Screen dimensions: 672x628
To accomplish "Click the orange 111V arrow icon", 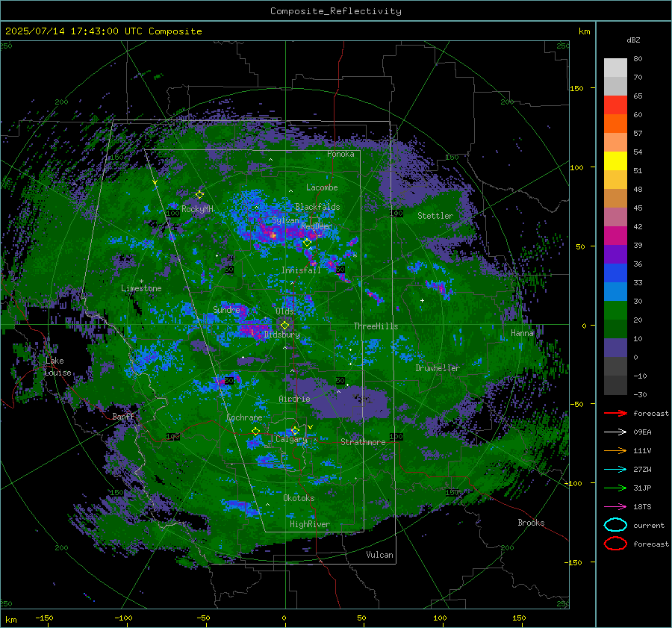I will tap(615, 450).
